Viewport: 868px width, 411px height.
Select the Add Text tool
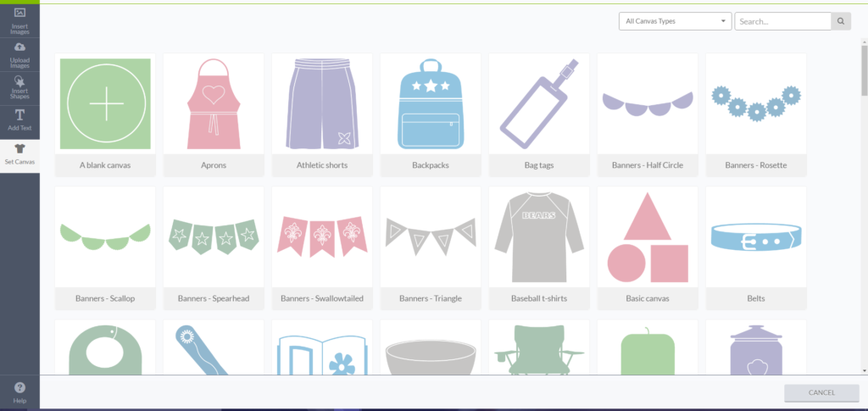pyautogui.click(x=19, y=121)
